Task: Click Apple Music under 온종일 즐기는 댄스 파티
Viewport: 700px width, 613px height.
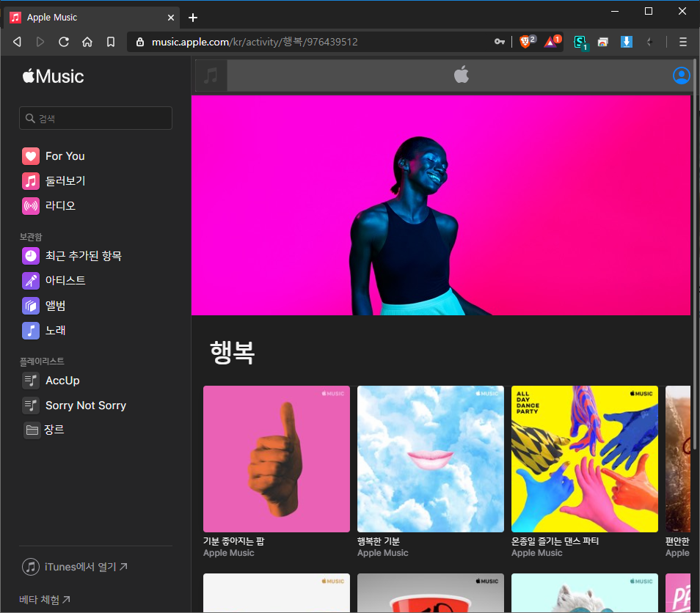Action: pos(536,553)
